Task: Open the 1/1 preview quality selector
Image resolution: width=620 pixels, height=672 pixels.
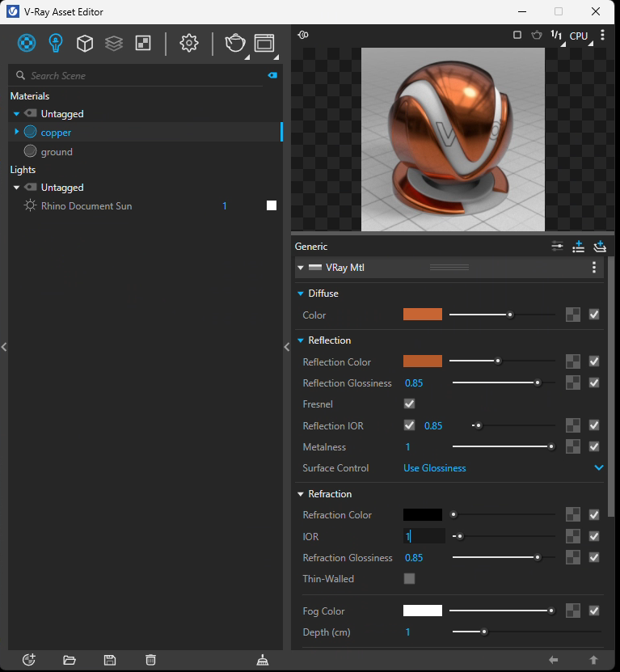Action: pos(558,36)
